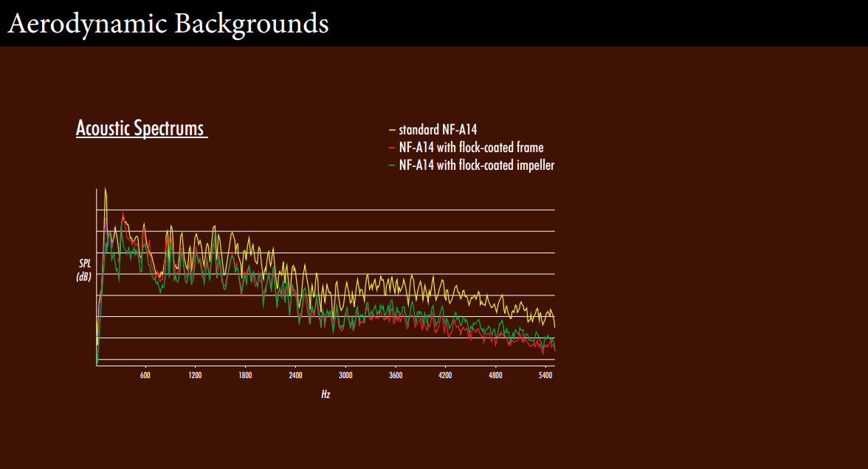Click the 4800 tick label on the frequency axis

(495, 375)
